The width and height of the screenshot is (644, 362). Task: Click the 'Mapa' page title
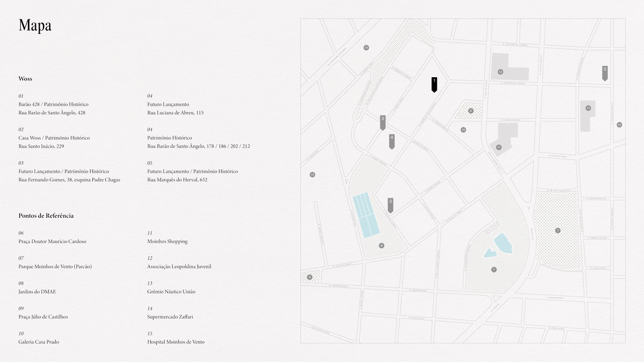coord(35,25)
